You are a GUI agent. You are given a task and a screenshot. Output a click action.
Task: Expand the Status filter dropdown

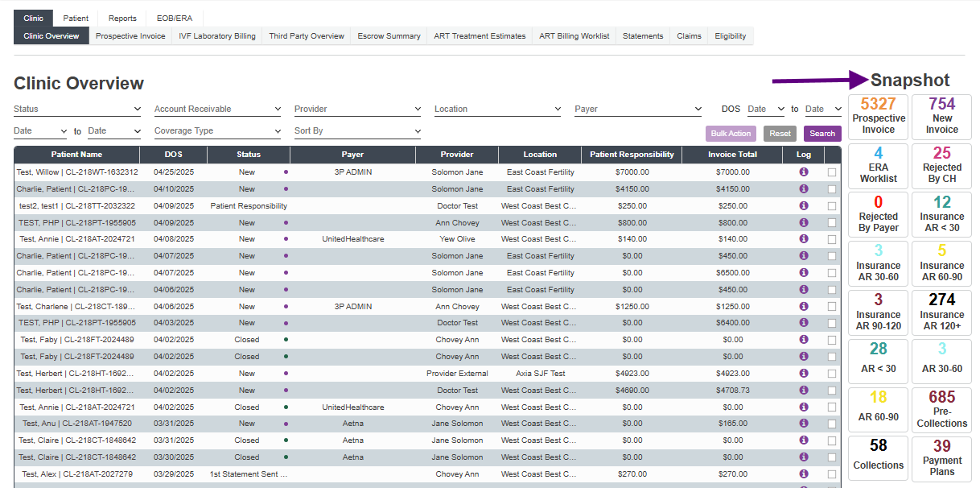(77, 110)
